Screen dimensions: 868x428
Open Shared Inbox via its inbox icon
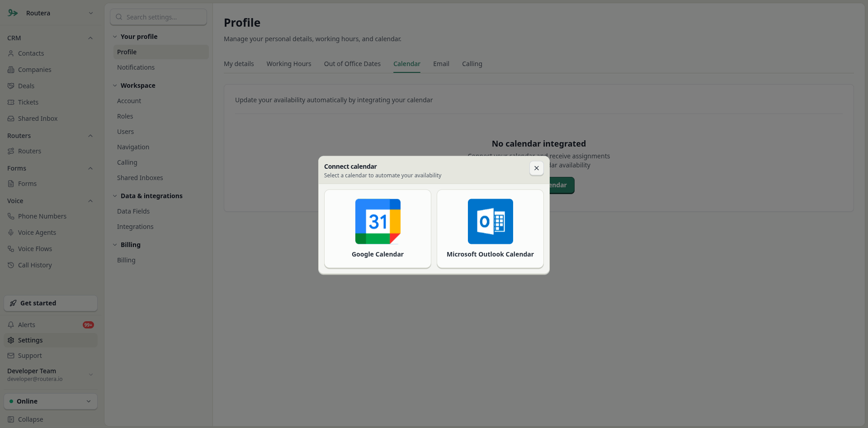click(x=11, y=119)
